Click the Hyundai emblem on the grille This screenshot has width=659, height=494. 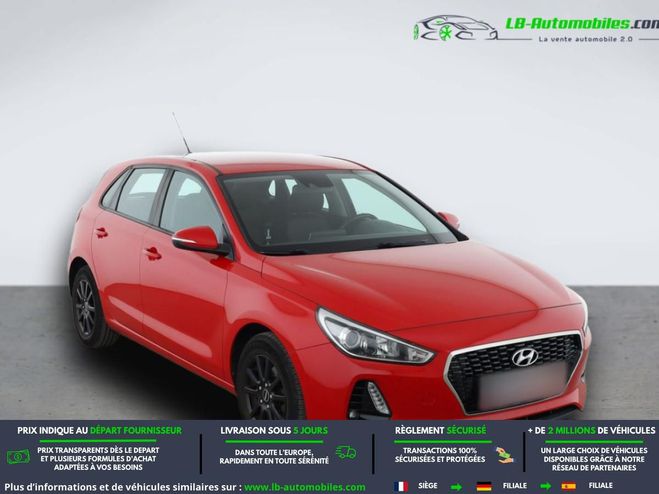click(525, 357)
